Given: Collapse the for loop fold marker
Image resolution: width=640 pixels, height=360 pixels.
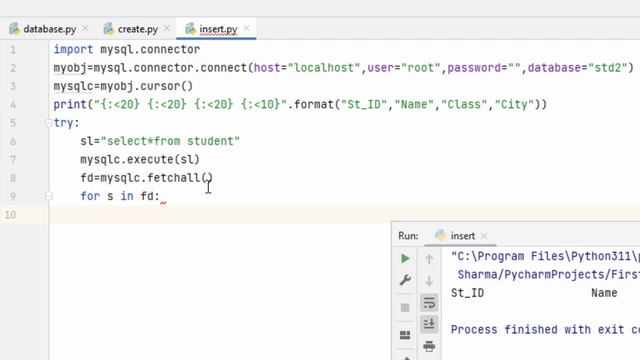Looking at the screenshot, I should click(49, 196).
